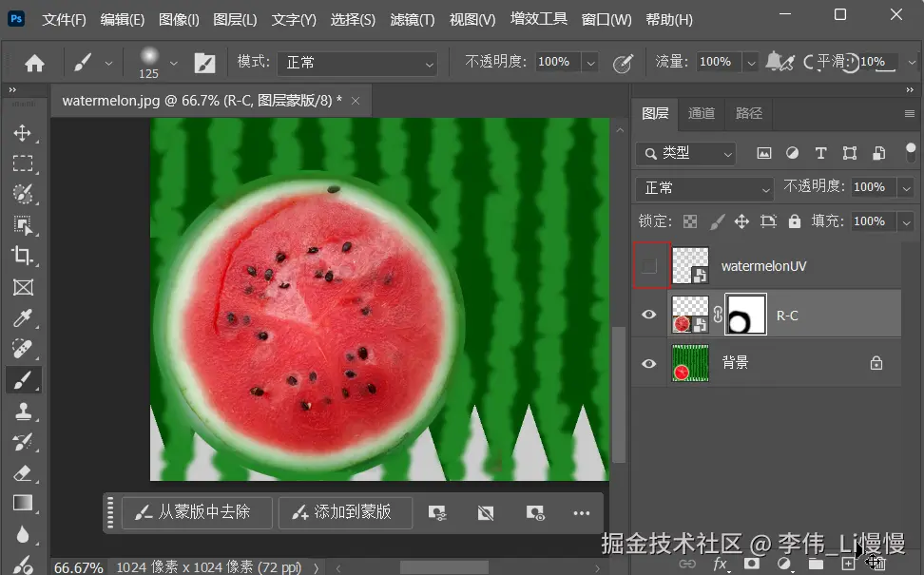Select the Crop tool
Viewport: 924px width, 575px height.
23,256
